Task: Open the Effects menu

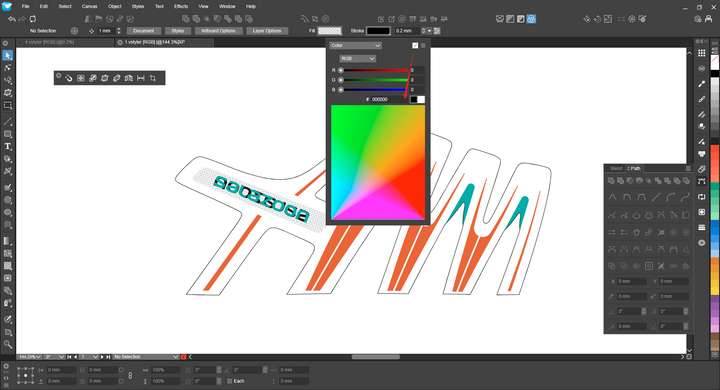Action: click(x=181, y=6)
